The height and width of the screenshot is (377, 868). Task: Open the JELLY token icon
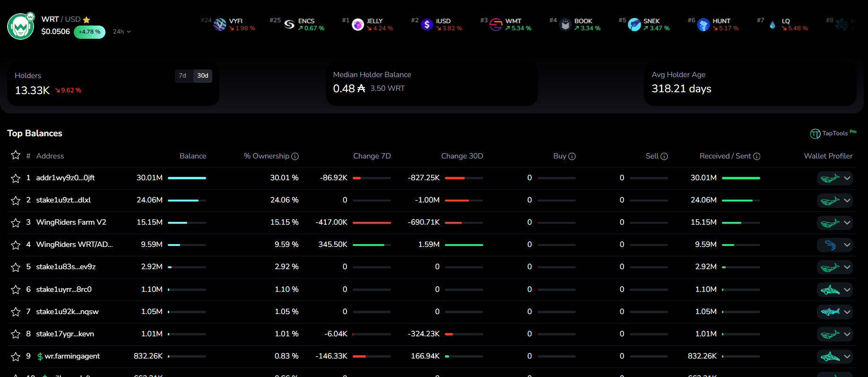358,25
